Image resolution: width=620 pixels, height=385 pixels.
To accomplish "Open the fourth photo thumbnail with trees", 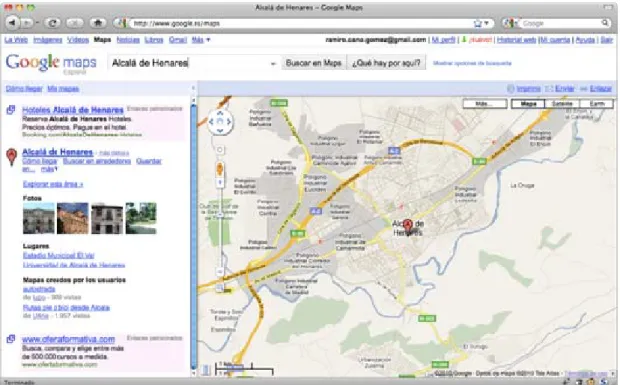I will (x=141, y=218).
